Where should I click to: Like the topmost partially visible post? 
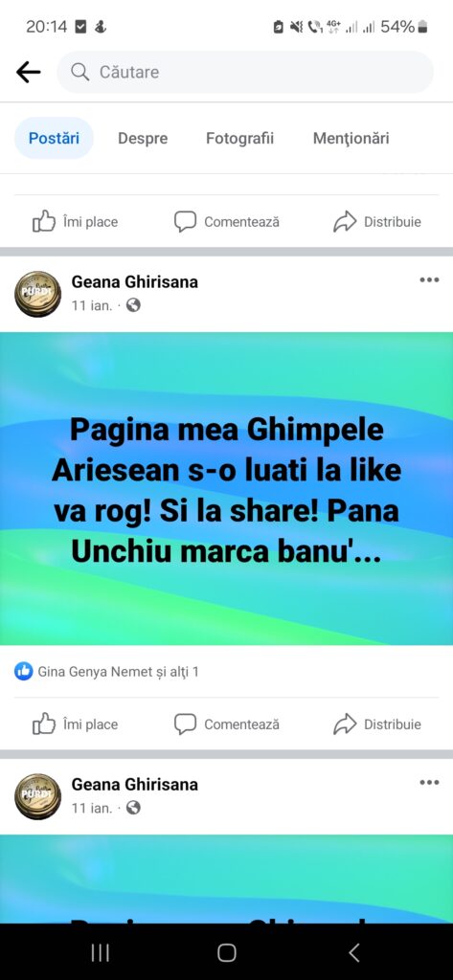coord(75,222)
